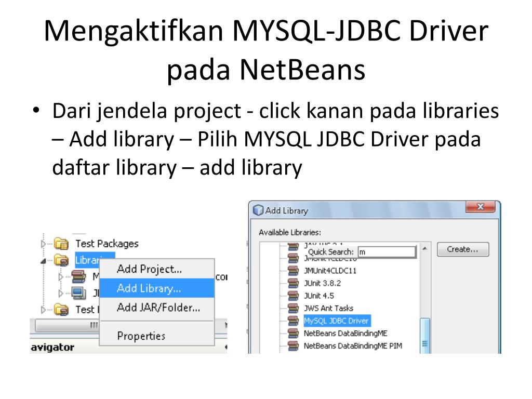Click the JMUnit4CLDC11 library icon

point(293,270)
